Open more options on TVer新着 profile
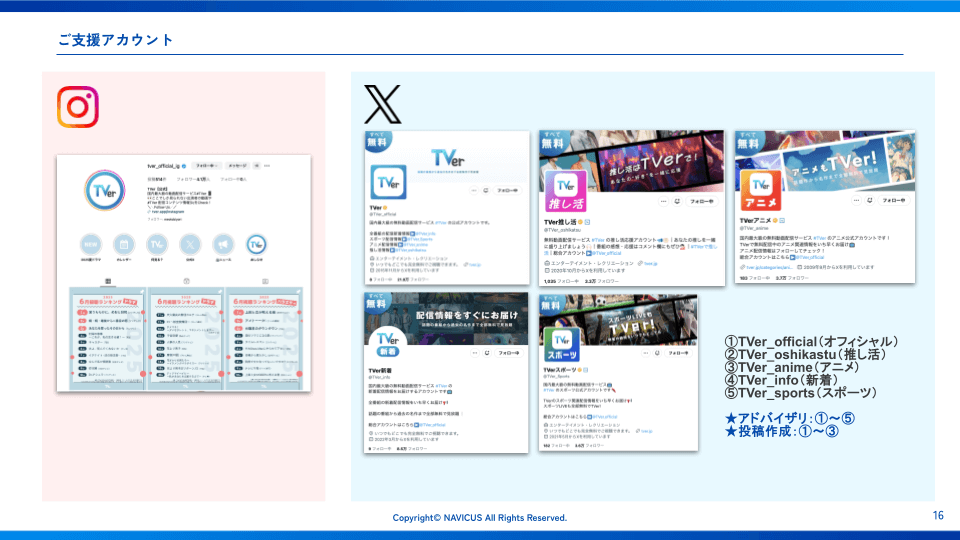960x540 pixels. [474, 353]
